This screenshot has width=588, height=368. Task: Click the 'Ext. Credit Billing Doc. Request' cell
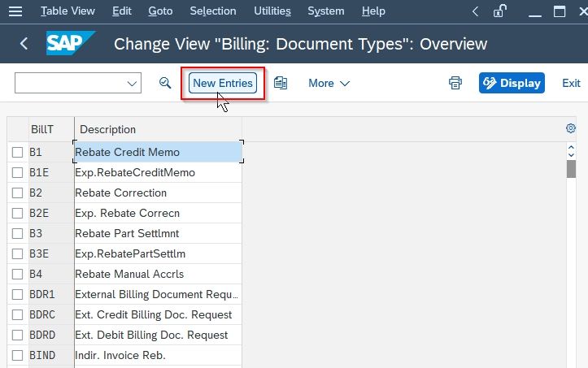tap(158, 314)
